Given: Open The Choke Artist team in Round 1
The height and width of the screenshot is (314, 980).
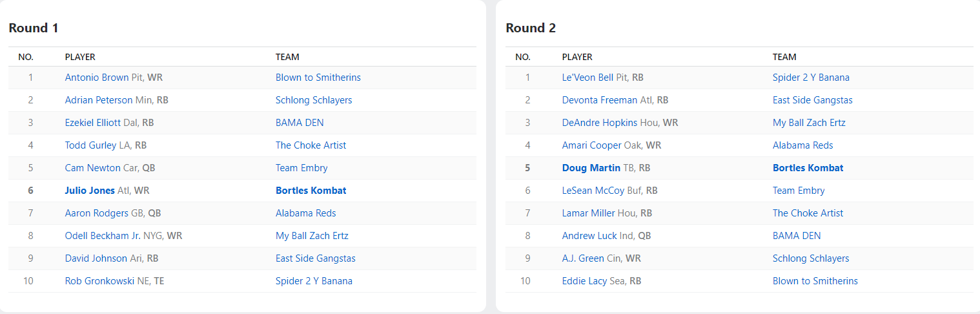Looking at the screenshot, I should point(311,145).
